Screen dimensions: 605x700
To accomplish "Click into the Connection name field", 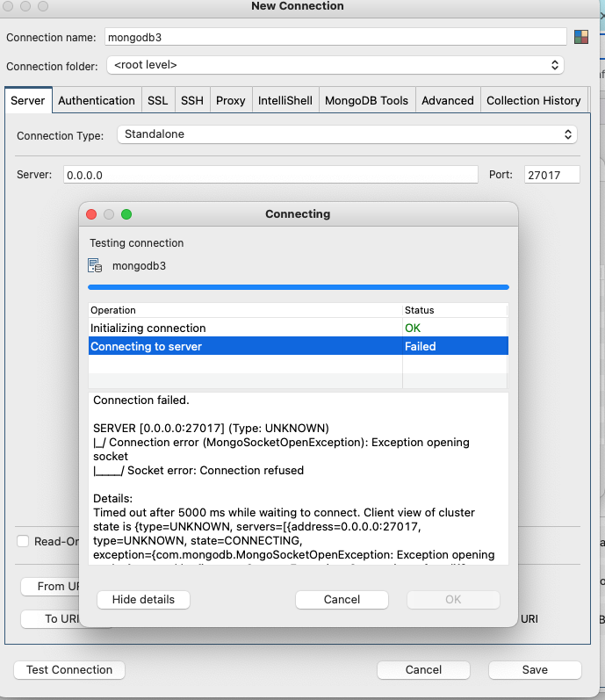I will [x=335, y=37].
